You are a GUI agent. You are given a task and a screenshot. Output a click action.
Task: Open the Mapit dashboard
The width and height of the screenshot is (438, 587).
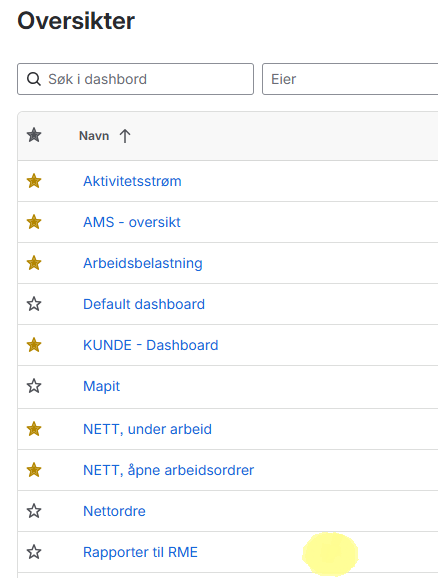click(x=101, y=386)
